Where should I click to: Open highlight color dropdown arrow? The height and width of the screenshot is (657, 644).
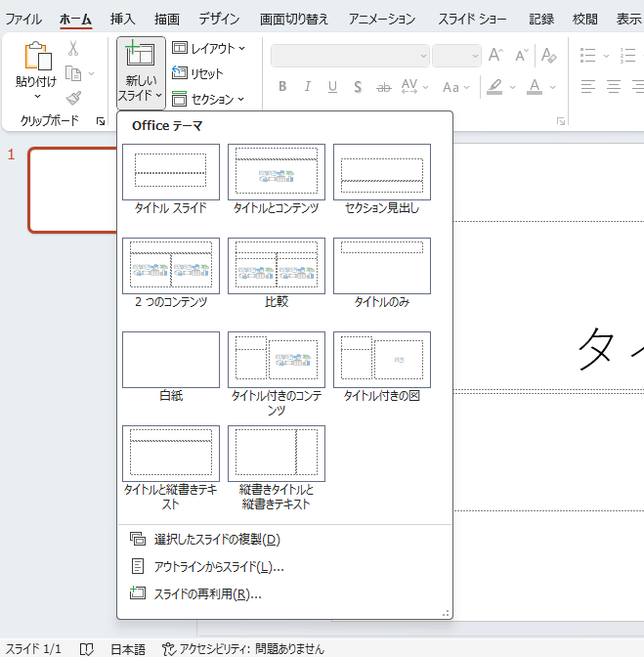(x=512, y=87)
